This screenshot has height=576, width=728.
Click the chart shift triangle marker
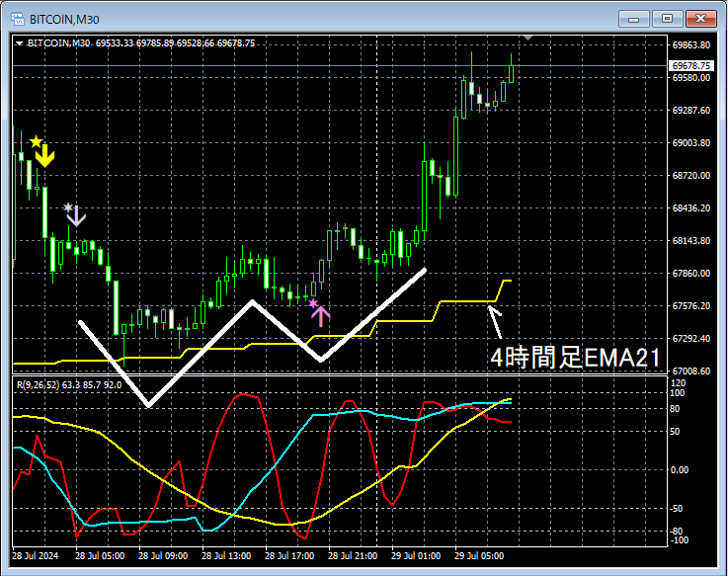pos(527,38)
